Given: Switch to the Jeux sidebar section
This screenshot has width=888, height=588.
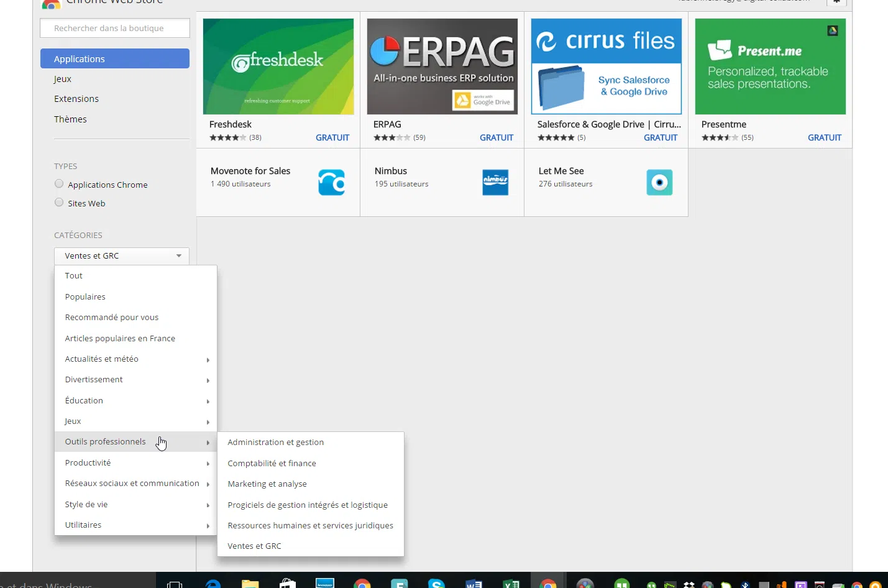Looking at the screenshot, I should [63, 79].
